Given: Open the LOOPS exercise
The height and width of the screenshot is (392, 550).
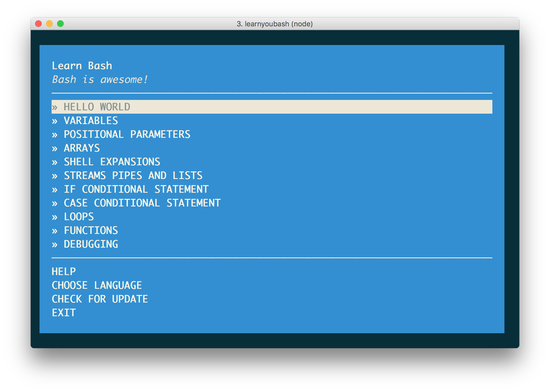Looking at the screenshot, I should (79, 217).
